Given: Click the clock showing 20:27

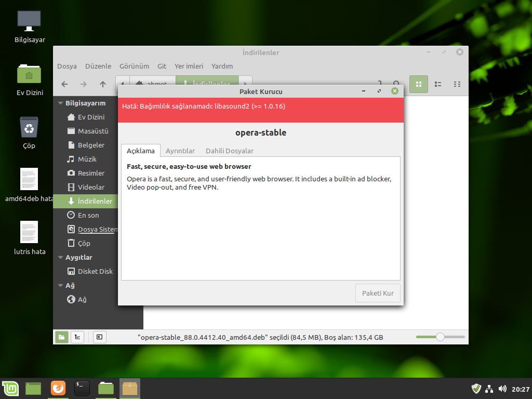Looking at the screenshot, I should [521, 389].
